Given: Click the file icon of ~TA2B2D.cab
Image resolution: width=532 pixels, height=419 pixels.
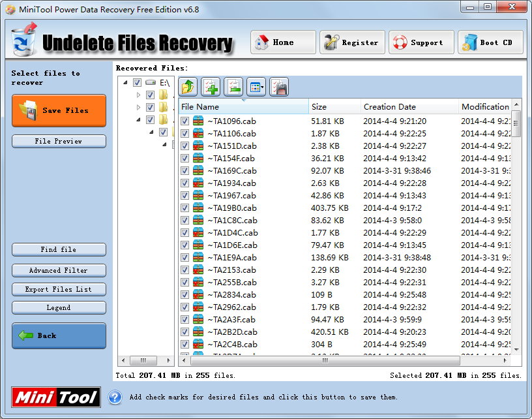Looking at the screenshot, I should pos(198,332).
